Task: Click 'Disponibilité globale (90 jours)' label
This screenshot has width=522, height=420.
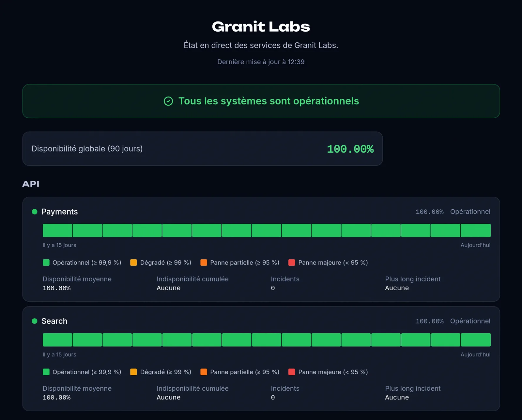Action: pyautogui.click(x=87, y=149)
